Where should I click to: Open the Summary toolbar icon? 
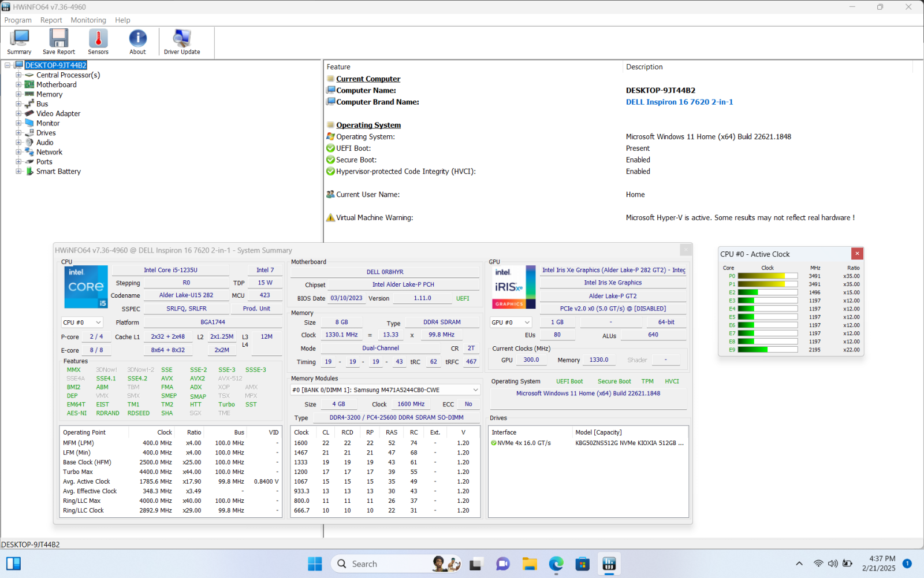click(x=19, y=42)
